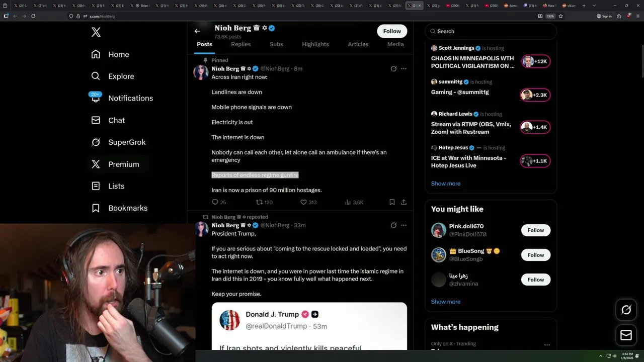This screenshot has width=644, height=362.
Task: Open Home from the sidebar
Action: click(110, 54)
